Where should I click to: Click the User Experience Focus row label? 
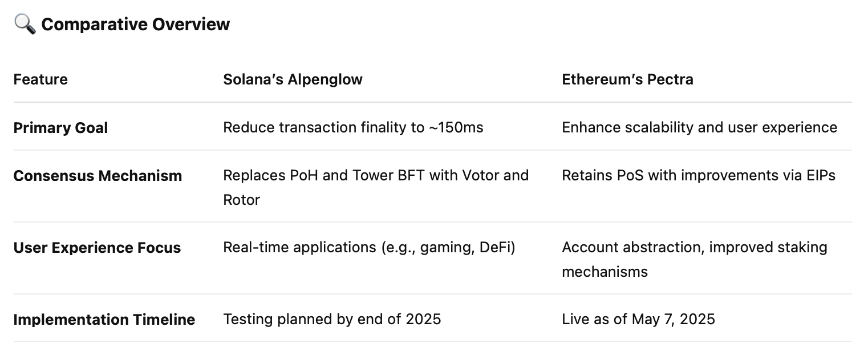[x=97, y=248]
